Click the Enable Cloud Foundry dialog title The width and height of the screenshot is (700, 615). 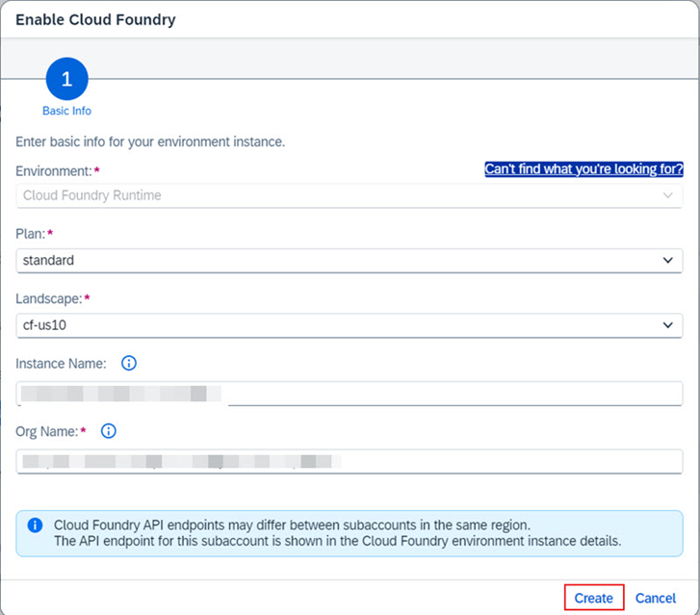pyautogui.click(x=95, y=19)
